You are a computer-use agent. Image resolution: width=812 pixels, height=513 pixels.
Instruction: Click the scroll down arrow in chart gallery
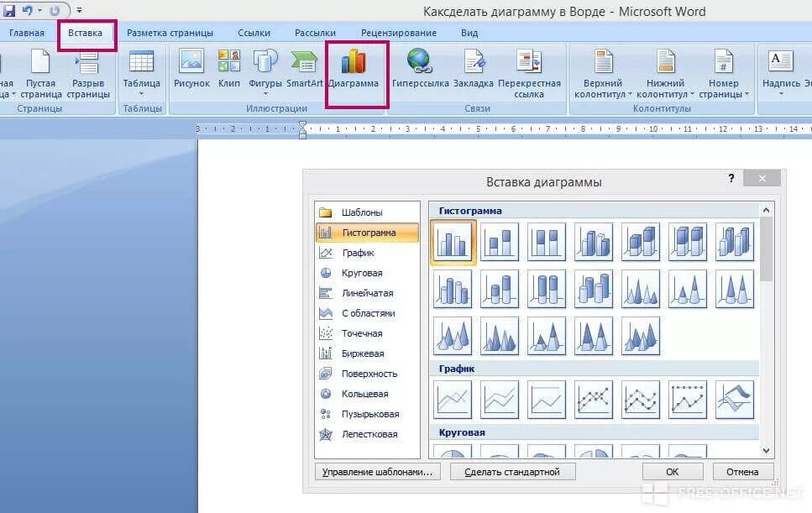pyautogui.click(x=766, y=450)
